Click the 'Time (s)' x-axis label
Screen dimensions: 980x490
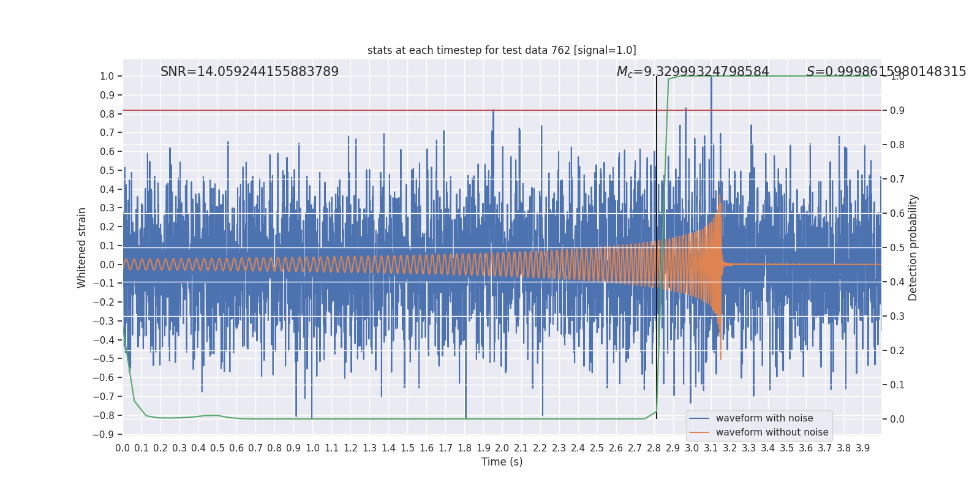point(502,462)
